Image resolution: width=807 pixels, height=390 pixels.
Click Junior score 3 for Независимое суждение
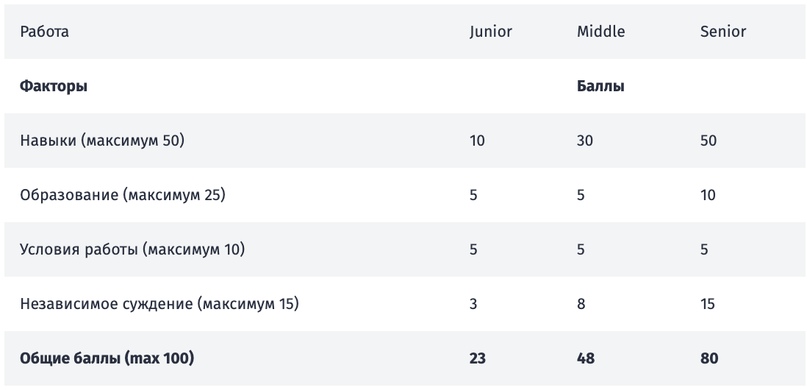[473, 304]
